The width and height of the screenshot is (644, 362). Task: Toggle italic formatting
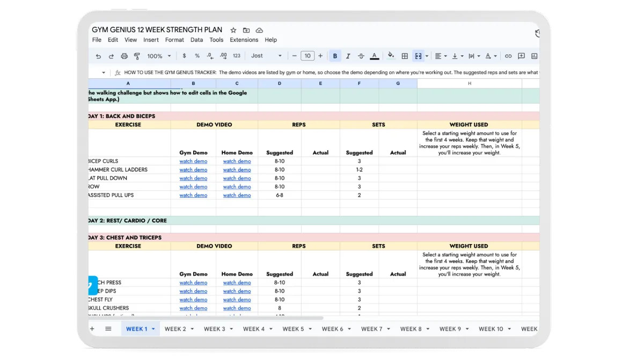[x=348, y=56]
